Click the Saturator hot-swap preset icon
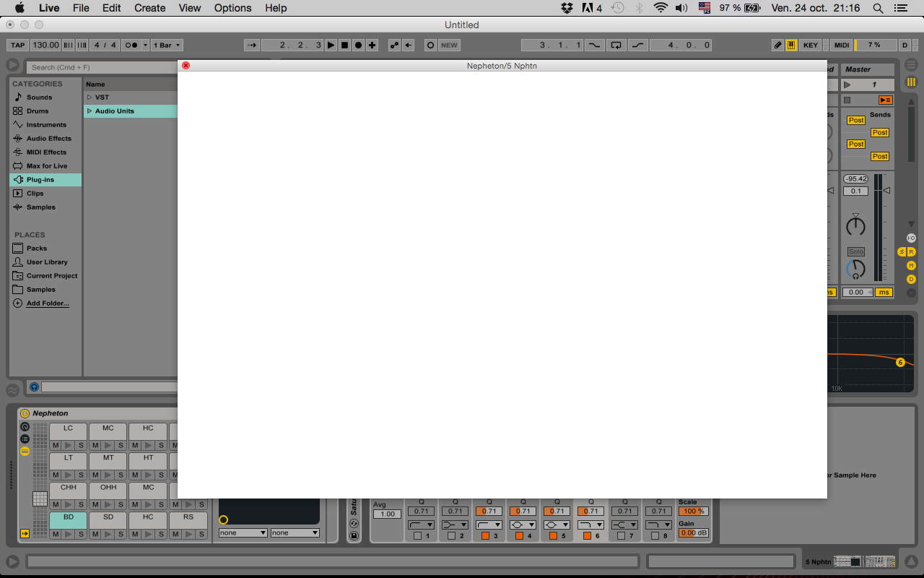The image size is (924, 578). (x=354, y=523)
